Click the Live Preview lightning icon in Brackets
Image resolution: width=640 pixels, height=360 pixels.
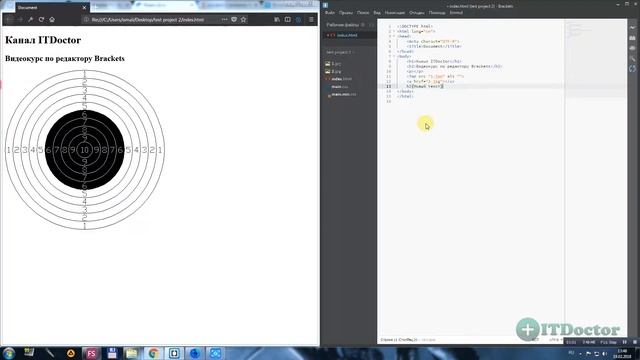(633, 27)
